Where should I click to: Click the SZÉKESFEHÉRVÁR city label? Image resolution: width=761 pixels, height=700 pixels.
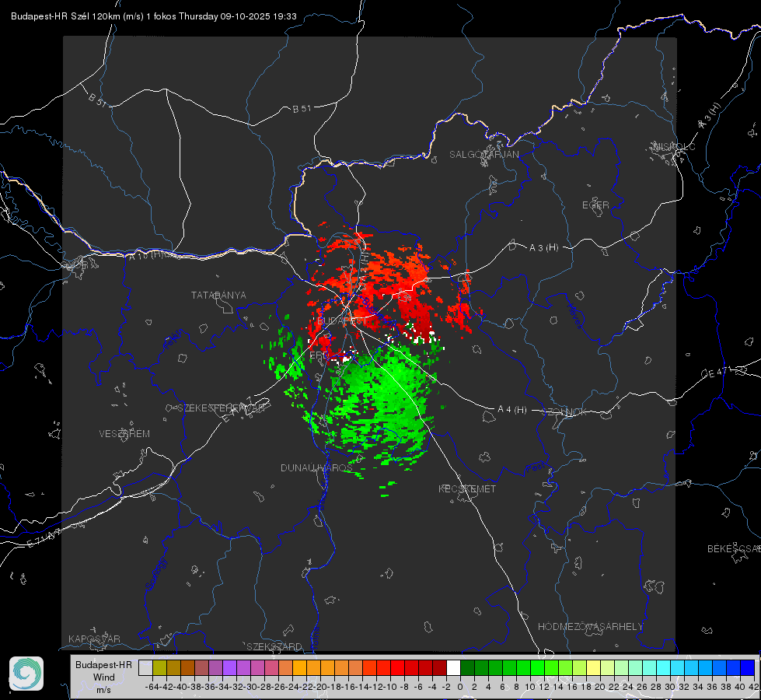(222, 408)
